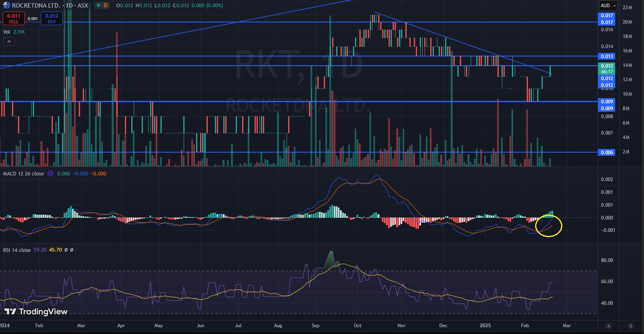Open the AUD currency dropdown
The image size is (644, 334).
pos(608,6)
